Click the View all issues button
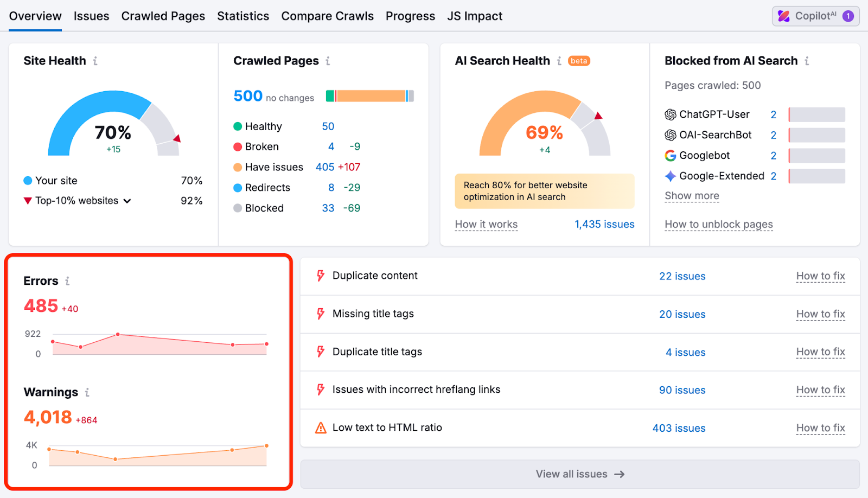 pyautogui.click(x=580, y=474)
